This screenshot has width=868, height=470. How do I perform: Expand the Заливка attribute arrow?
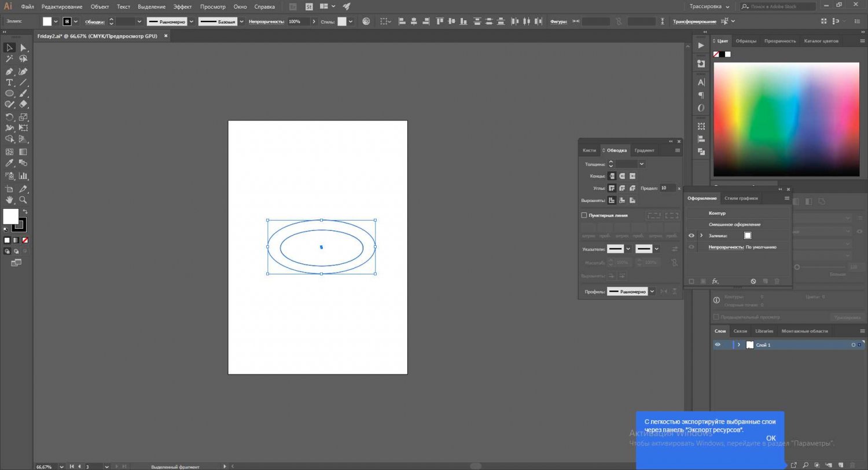pos(701,236)
